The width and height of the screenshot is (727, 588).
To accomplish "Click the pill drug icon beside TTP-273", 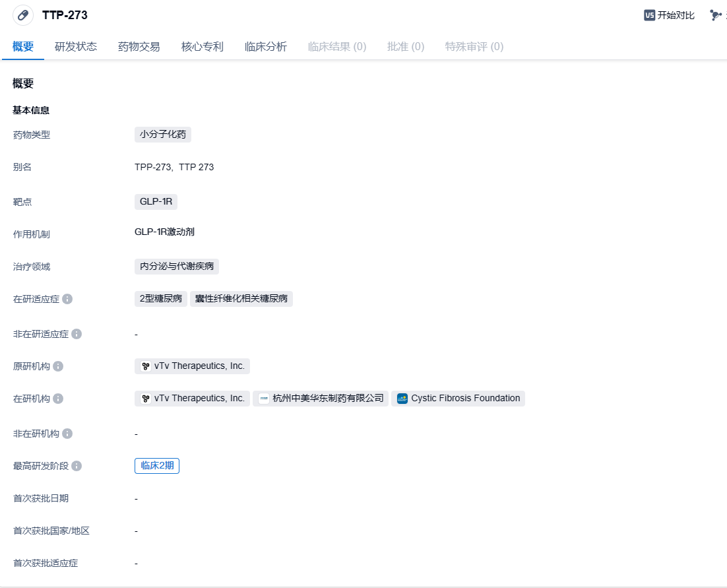I will pos(23,15).
